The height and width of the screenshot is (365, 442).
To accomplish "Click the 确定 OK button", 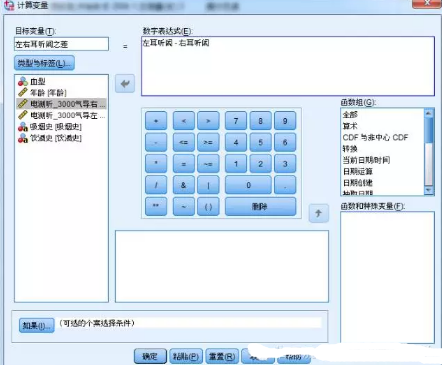I will pos(150,356).
